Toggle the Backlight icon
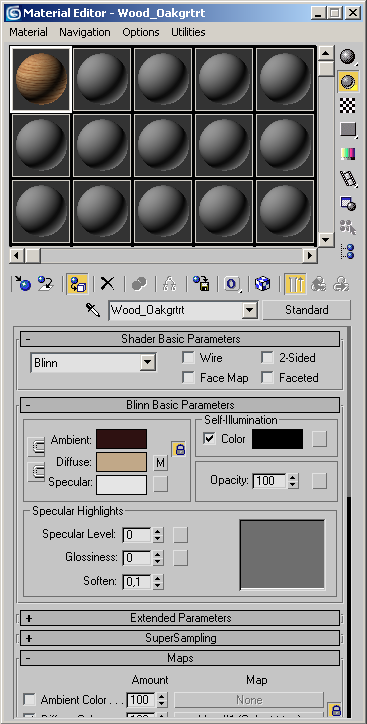 (349, 82)
